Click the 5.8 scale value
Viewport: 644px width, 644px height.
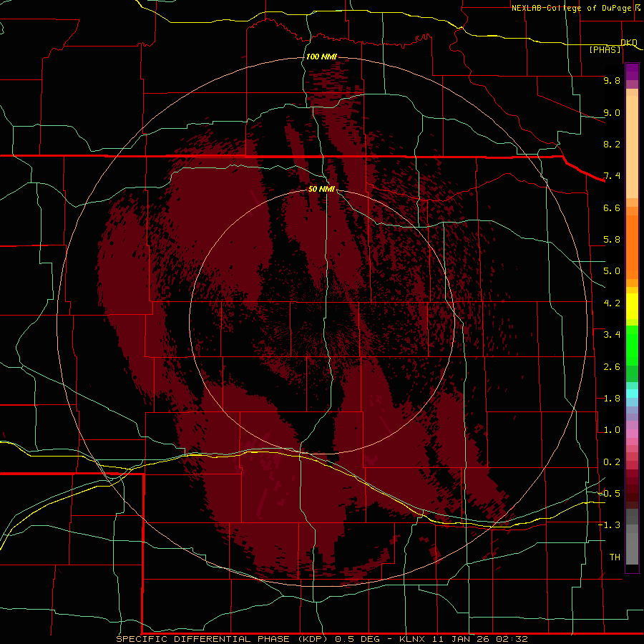click(612, 240)
